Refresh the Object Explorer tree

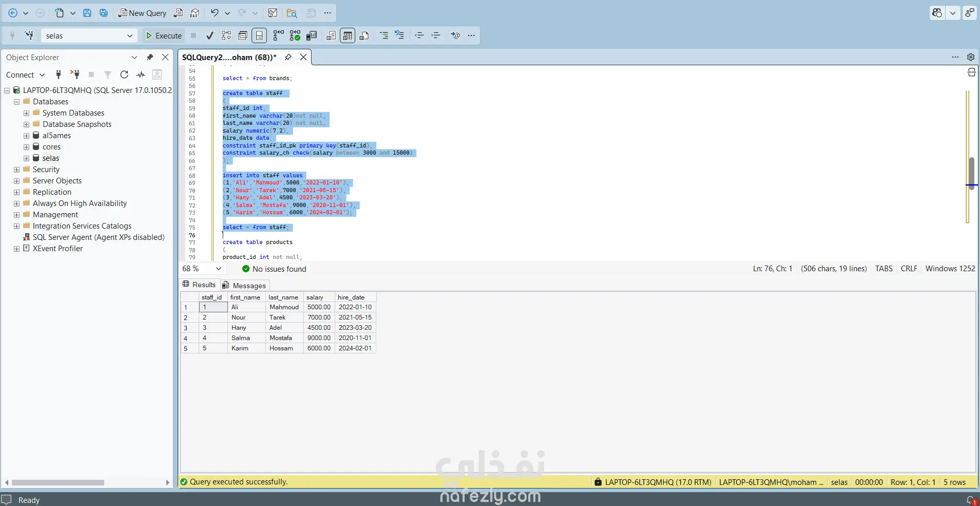pyautogui.click(x=124, y=75)
